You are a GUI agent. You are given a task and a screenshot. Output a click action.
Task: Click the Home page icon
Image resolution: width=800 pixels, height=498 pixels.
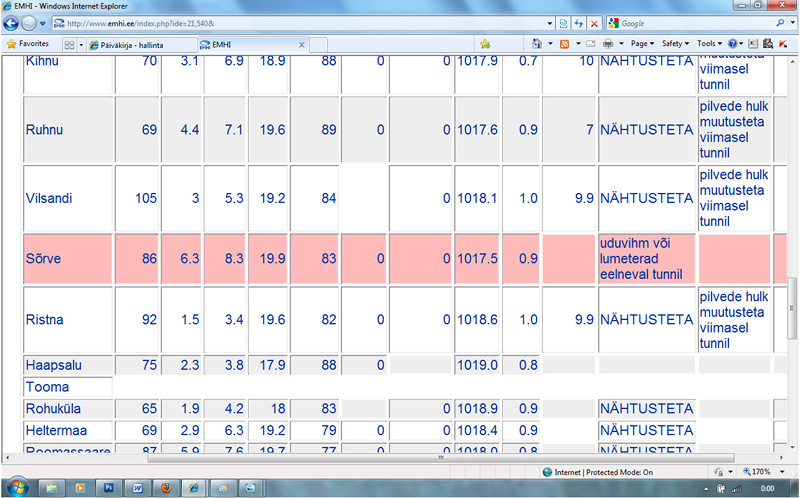coord(538,44)
